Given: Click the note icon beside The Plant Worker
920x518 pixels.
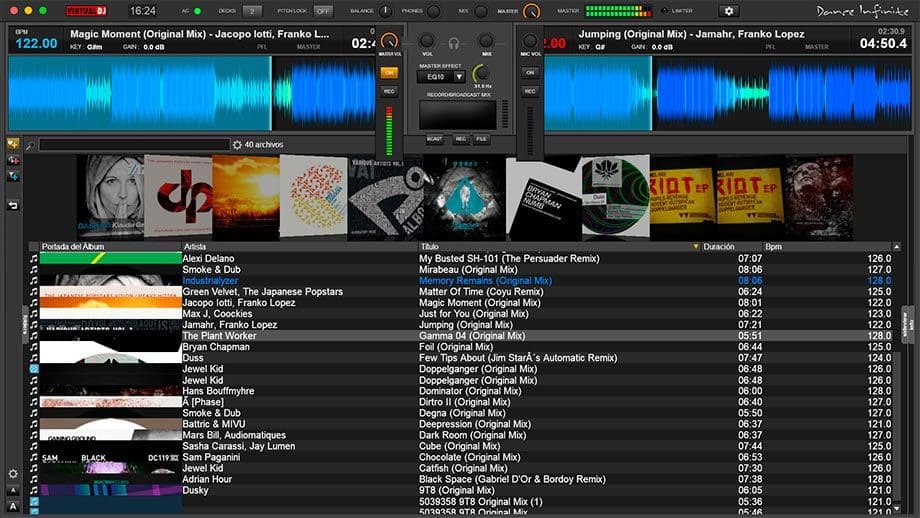Looking at the screenshot, I should point(33,336).
